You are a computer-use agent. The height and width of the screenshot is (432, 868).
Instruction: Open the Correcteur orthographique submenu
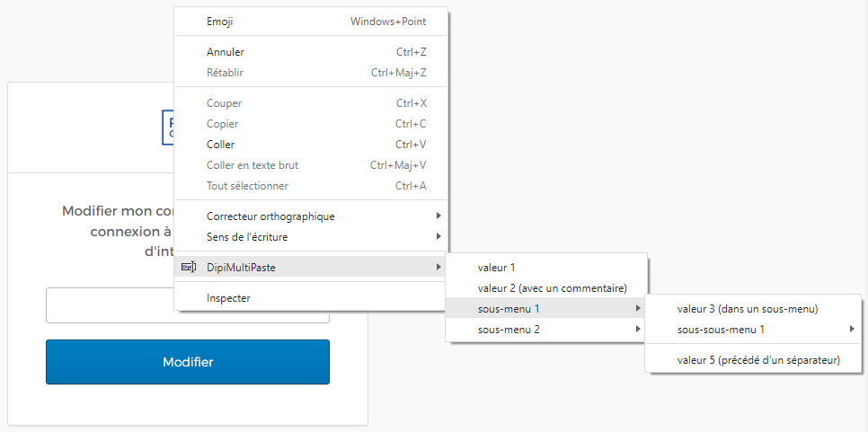[x=311, y=216]
